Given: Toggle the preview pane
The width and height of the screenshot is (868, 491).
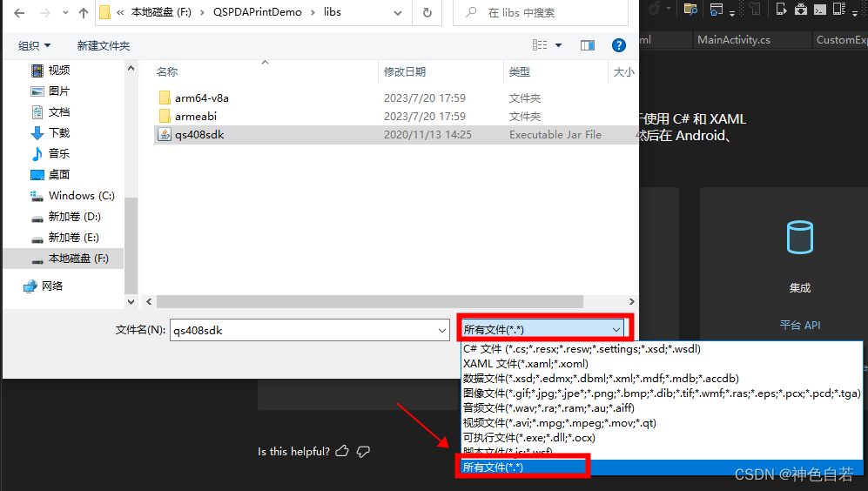Looking at the screenshot, I should click(588, 45).
